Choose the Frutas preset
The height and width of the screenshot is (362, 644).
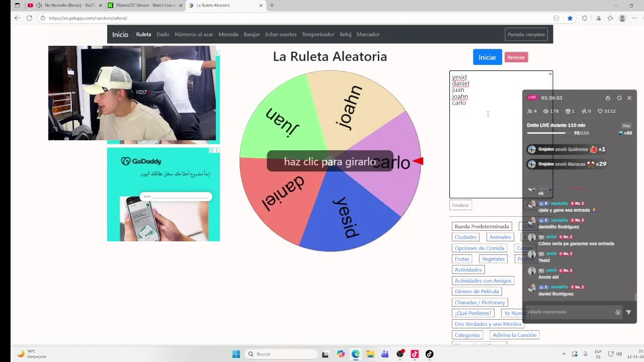click(462, 259)
